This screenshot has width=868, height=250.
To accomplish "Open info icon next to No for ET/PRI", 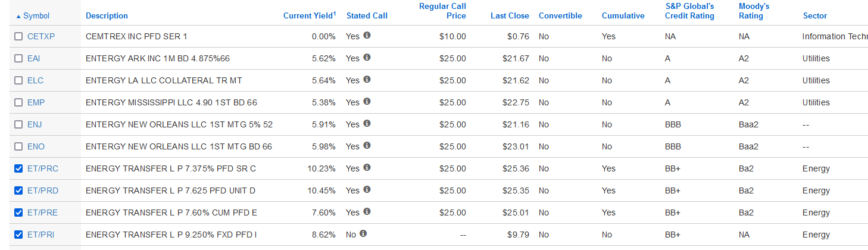I will click(x=363, y=234).
